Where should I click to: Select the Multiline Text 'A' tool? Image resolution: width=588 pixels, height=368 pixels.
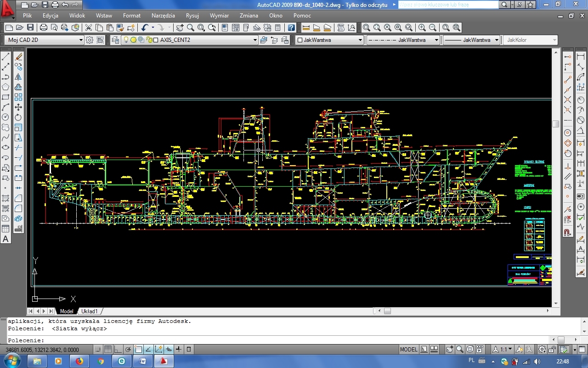(x=6, y=239)
